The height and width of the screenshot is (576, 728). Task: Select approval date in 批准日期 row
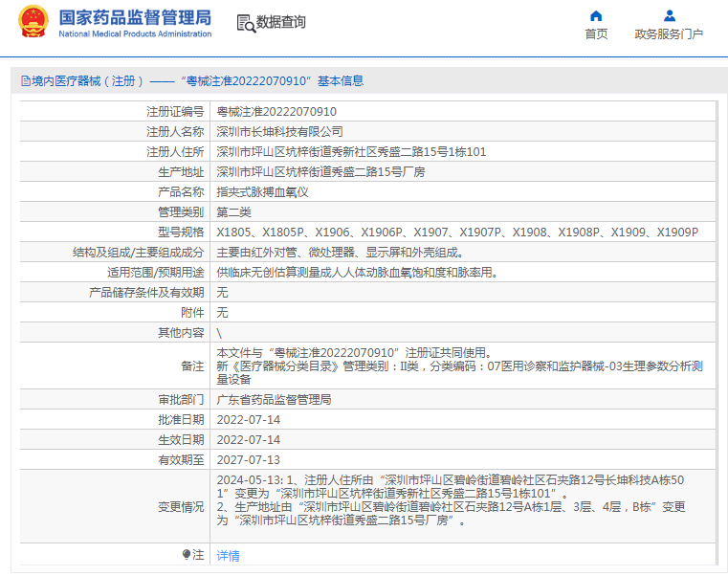(x=249, y=419)
